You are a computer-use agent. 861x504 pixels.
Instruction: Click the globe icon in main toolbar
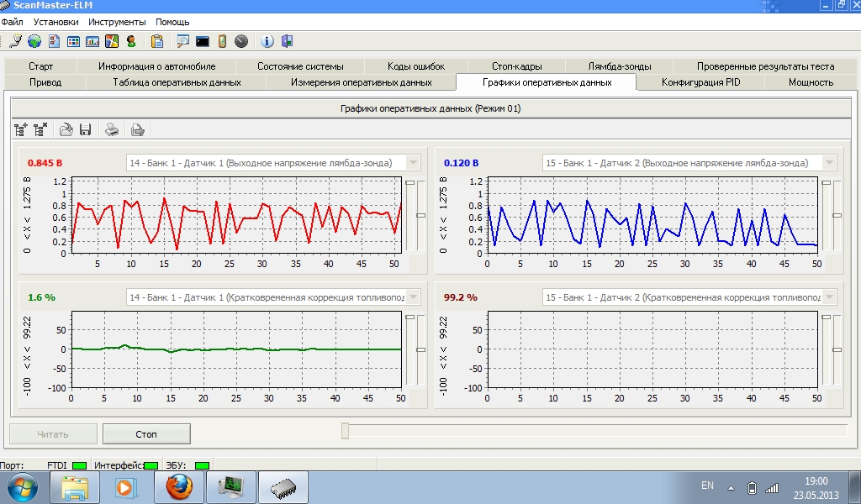[34, 40]
